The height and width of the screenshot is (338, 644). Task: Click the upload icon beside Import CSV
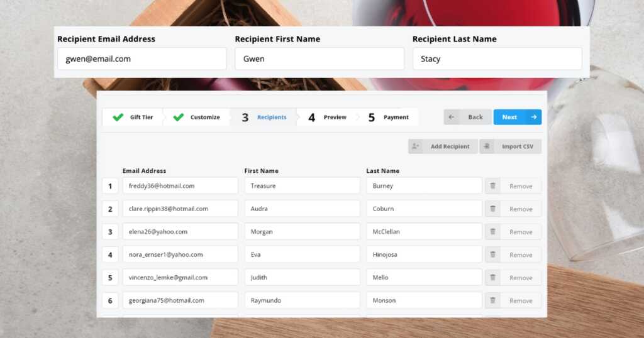tap(487, 146)
